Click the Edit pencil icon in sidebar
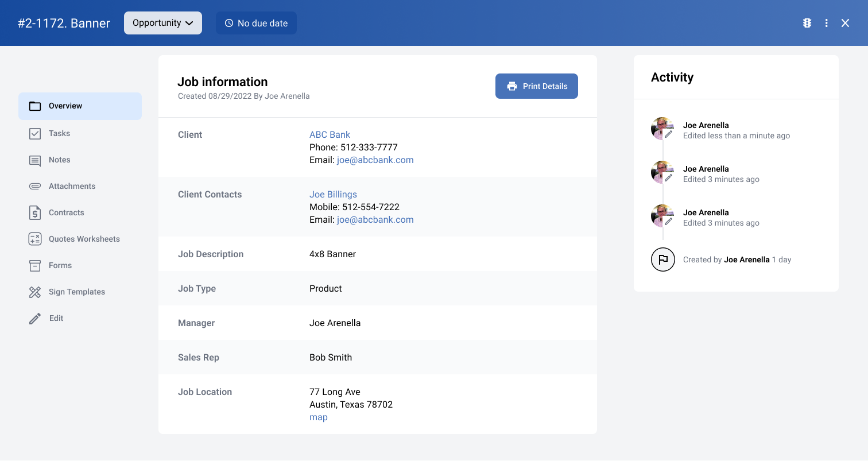 (x=35, y=318)
